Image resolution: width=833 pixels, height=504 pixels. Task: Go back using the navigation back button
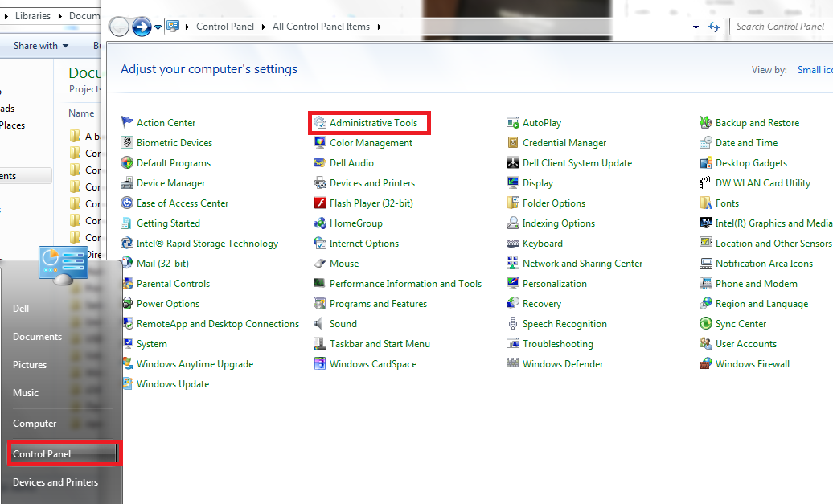pyautogui.click(x=117, y=26)
